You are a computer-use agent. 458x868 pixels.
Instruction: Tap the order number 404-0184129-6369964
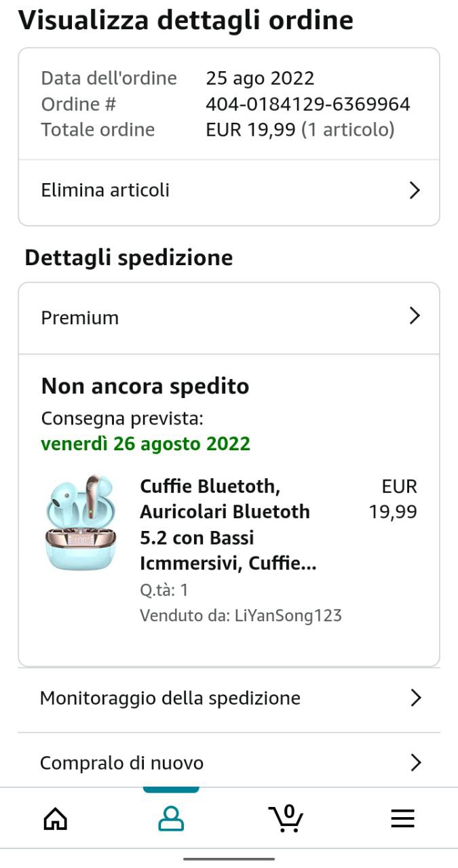(x=308, y=104)
